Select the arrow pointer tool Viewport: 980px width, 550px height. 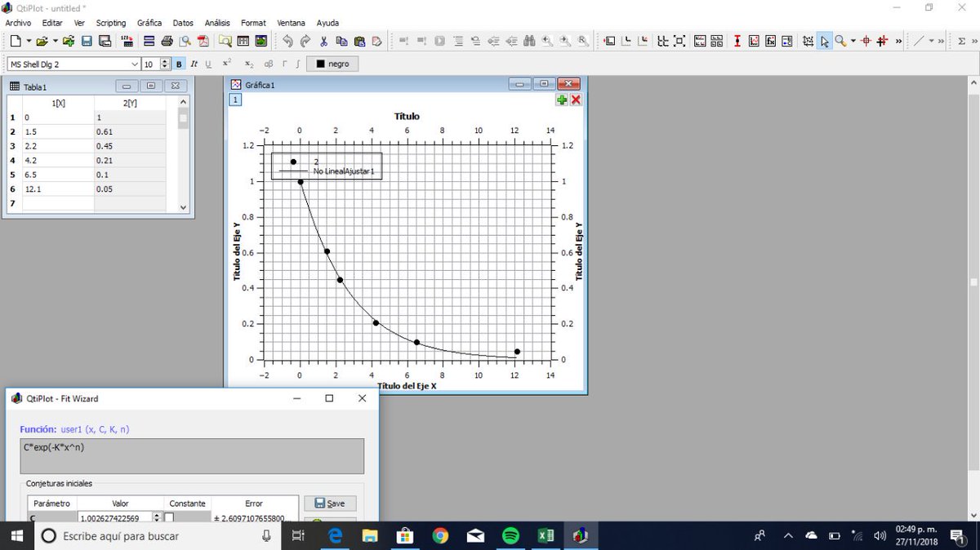[x=826, y=41]
